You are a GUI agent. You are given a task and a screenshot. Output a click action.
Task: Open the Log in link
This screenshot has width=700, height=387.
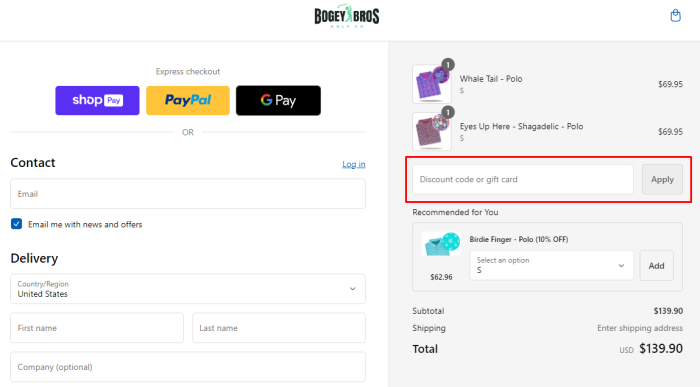coord(354,164)
